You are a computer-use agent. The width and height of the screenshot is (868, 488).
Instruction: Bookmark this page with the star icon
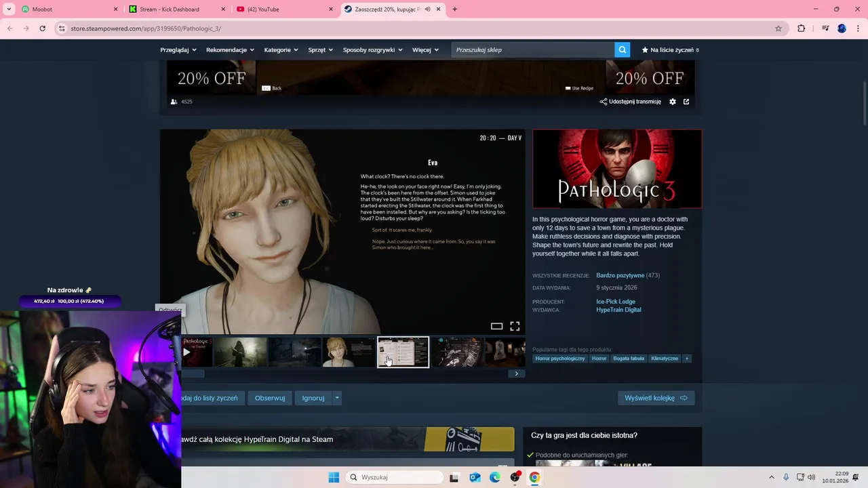click(778, 28)
